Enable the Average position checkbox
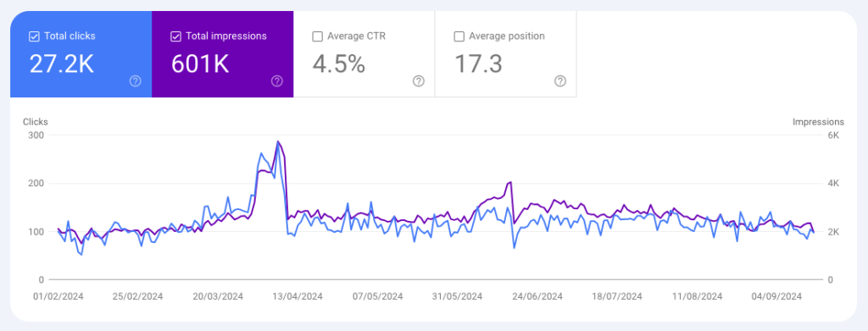 click(x=459, y=36)
